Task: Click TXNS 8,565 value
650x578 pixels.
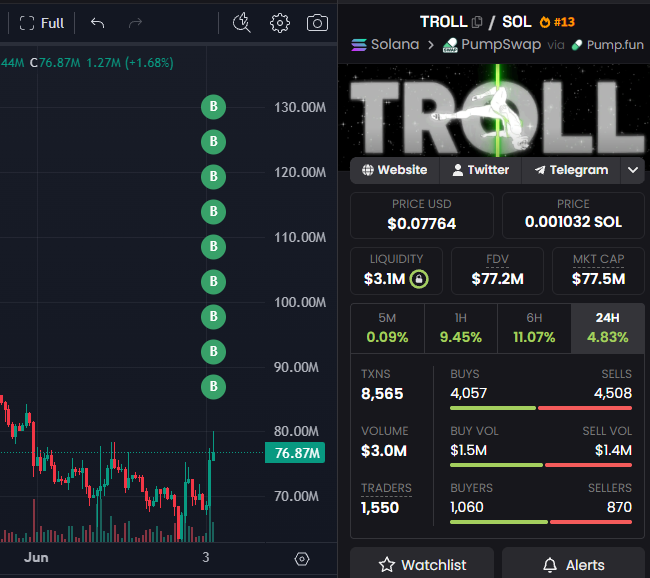Action: tap(382, 393)
